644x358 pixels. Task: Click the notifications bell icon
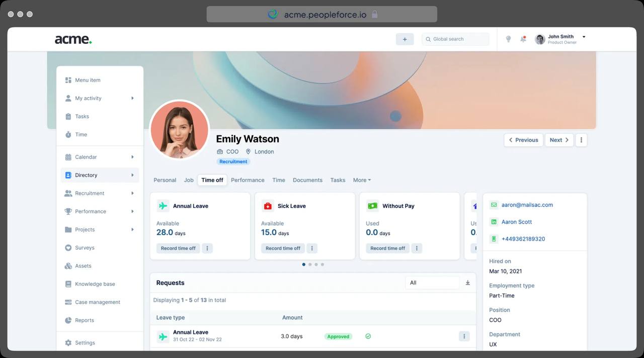point(523,39)
